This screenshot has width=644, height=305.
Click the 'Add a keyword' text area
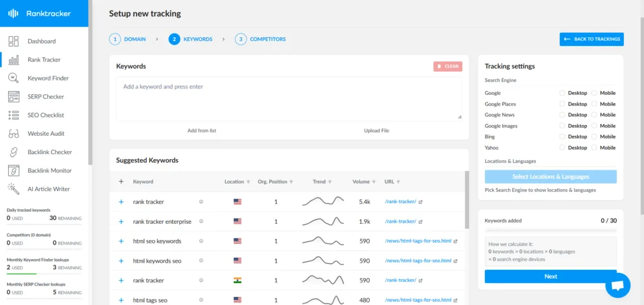point(289,99)
